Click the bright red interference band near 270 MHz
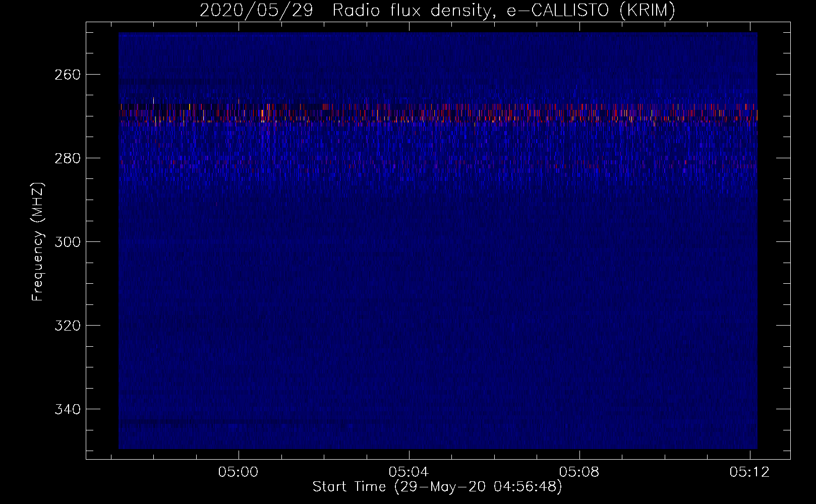 (438, 113)
